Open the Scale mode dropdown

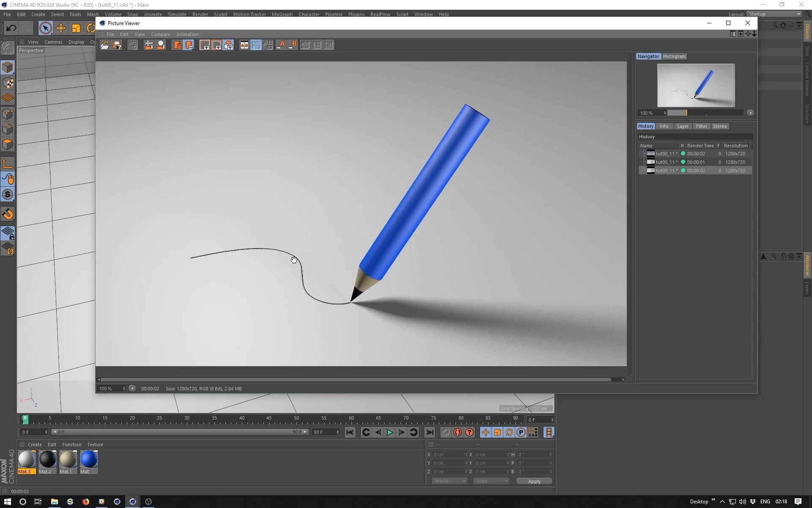pyautogui.click(x=491, y=481)
